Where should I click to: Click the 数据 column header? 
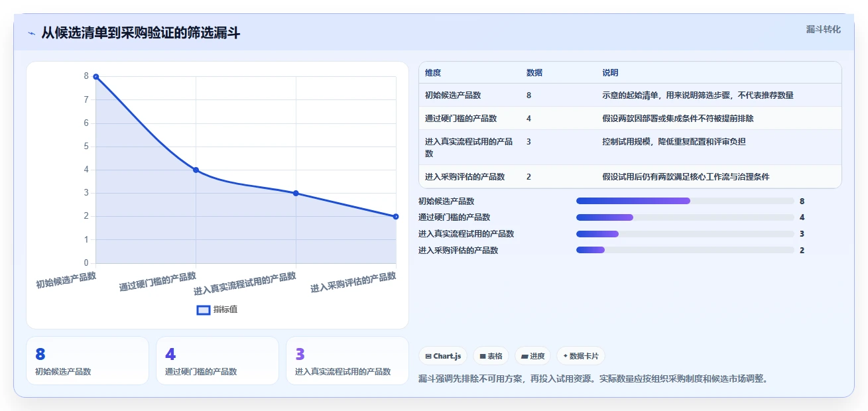[534, 73]
